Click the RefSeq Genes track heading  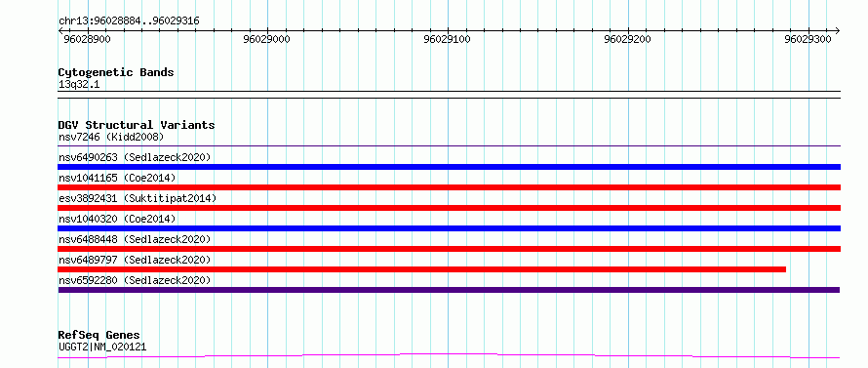(x=99, y=336)
